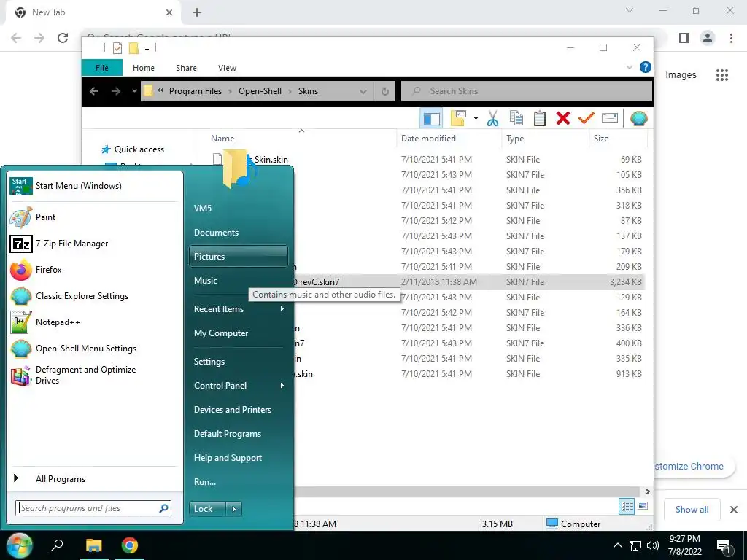Viewport: 747px width, 560px height.
Task: Click the Email envelope toolbar icon
Action: 610,119
